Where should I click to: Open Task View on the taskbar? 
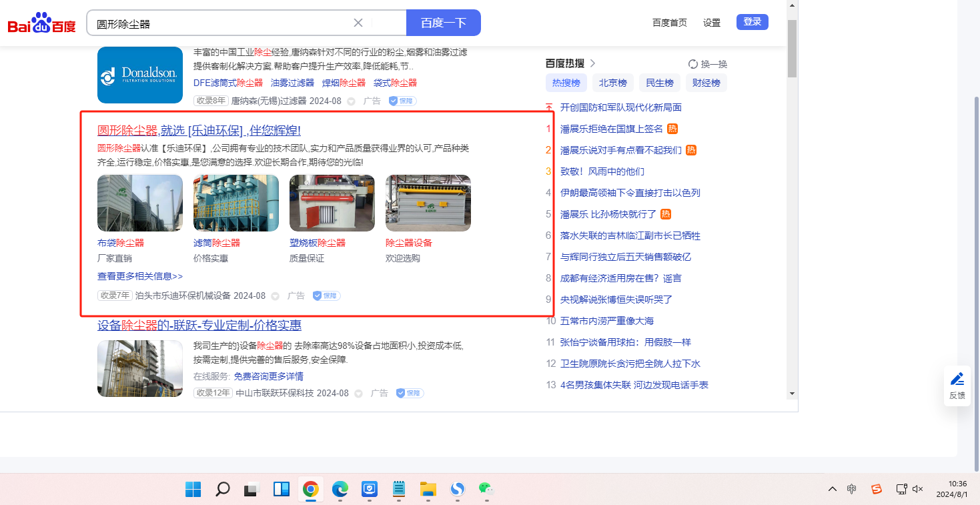(x=252, y=489)
